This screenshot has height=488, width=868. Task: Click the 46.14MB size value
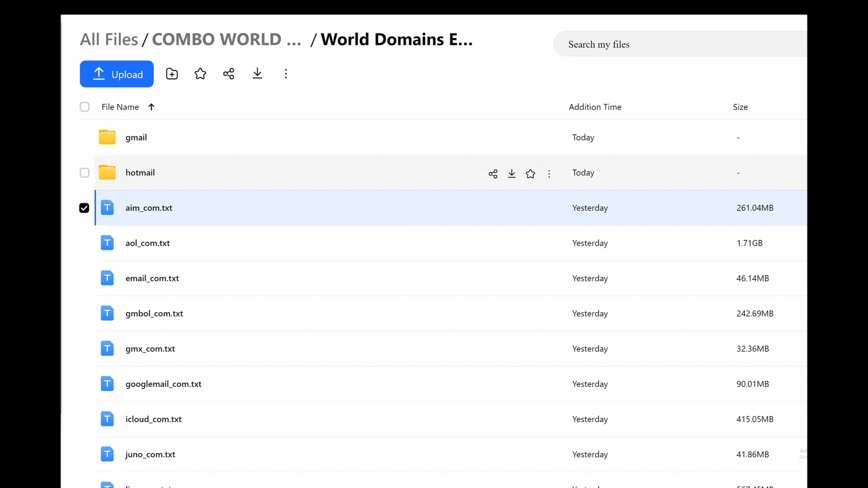click(753, 278)
